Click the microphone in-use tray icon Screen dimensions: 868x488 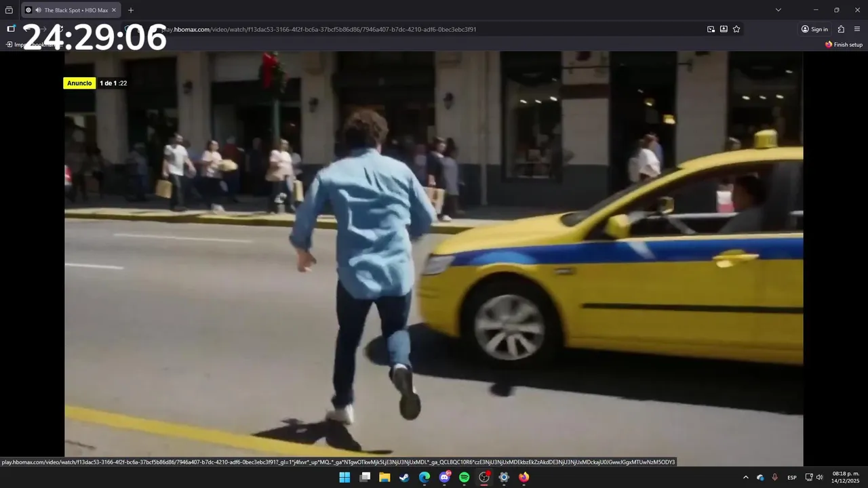pyautogui.click(x=774, y=477)
